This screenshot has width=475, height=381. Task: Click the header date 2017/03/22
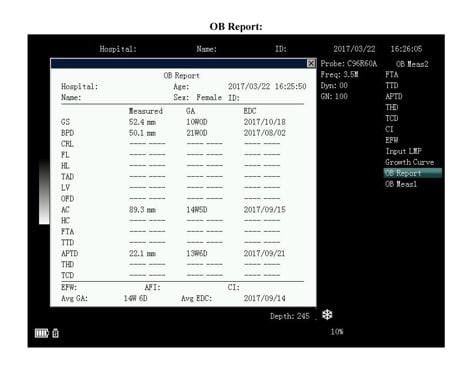coord(354,49)
